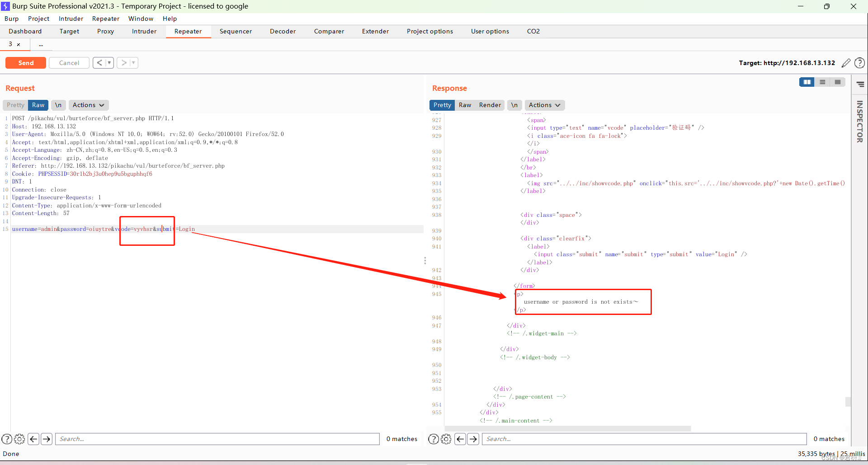
Task: Go back to previous request in history
Action: [99, 63]
